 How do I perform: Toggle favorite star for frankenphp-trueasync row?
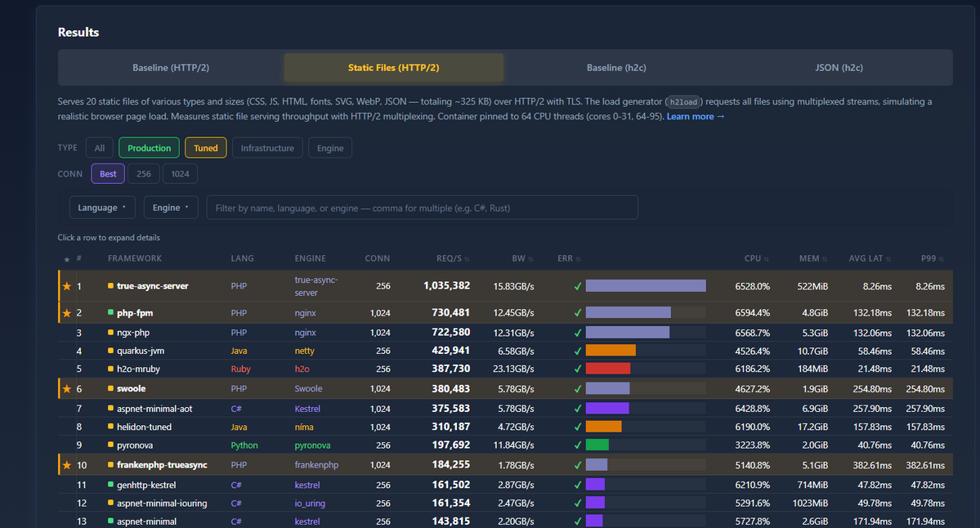[x=67, y=465]
